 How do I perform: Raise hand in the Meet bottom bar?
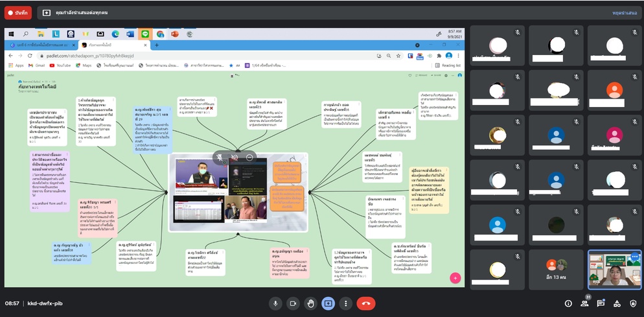[x=310, y=303]
